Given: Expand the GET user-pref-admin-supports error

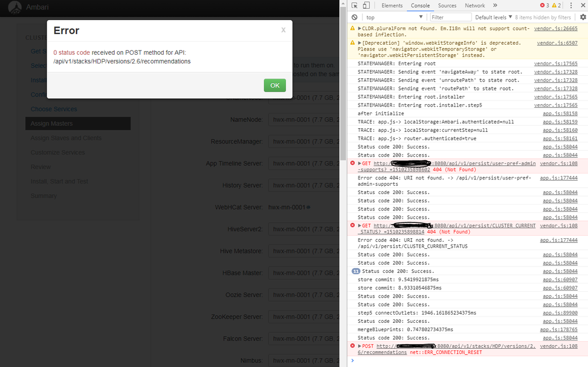Looking at the screenshot, I should click(359, 164).
